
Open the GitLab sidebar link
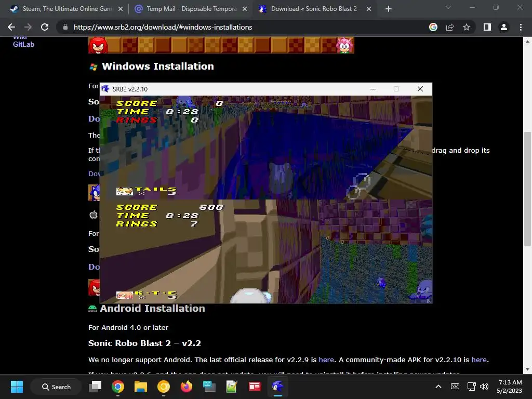(x=23, y=44)
